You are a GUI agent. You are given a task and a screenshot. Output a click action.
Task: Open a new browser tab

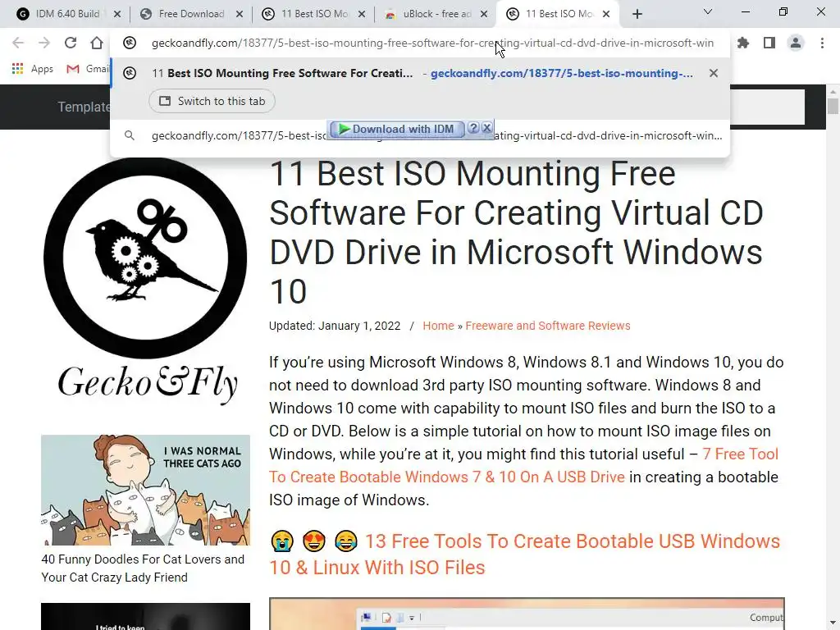click(x=637, y=15)
